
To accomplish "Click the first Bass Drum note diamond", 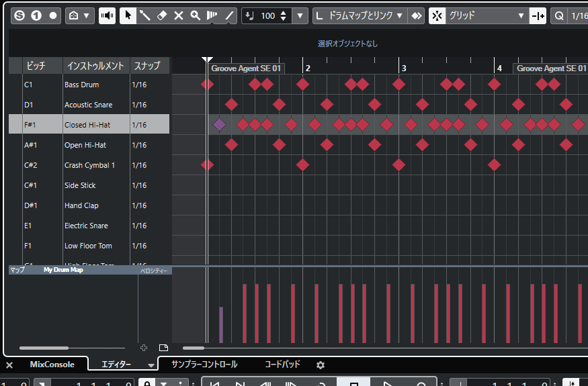I will coord(207,84).
